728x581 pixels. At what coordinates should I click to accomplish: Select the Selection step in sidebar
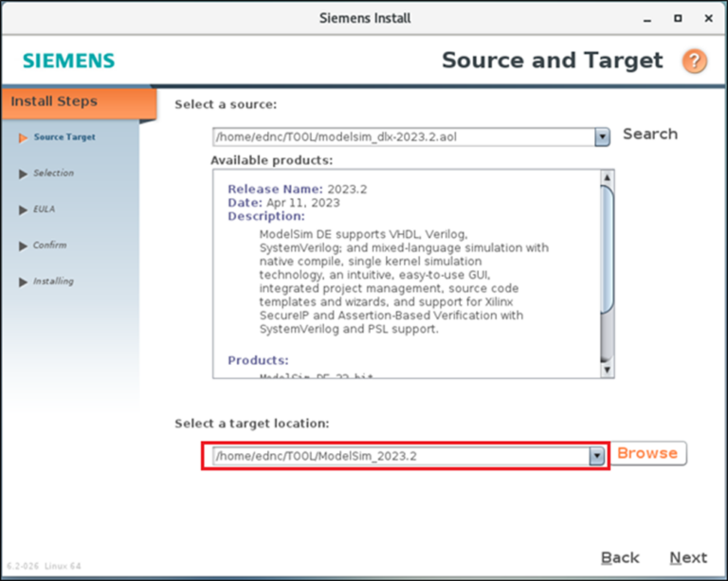tap(53, 173)
